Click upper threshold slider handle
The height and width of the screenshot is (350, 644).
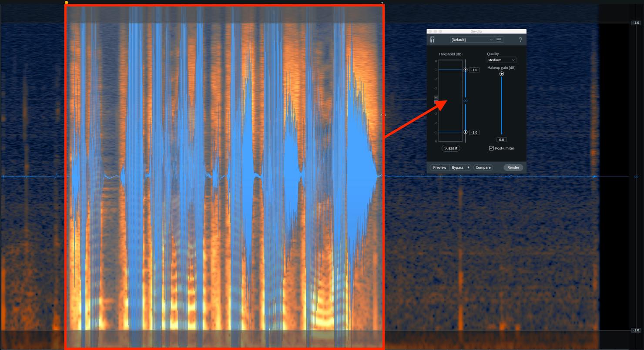coord(466,70)
